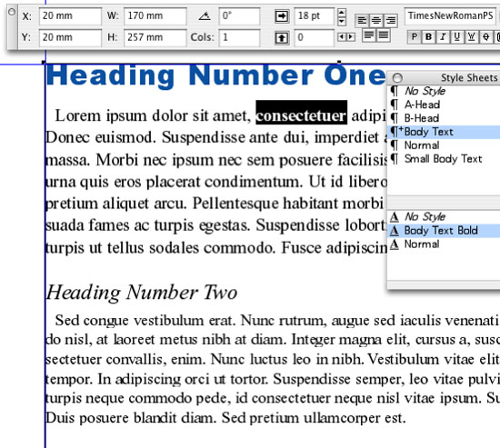Image resolution: width=500 pixels, height=448 pixels.
Task: Increase leading with the up stepper arrow
Action: pos(342,13)
